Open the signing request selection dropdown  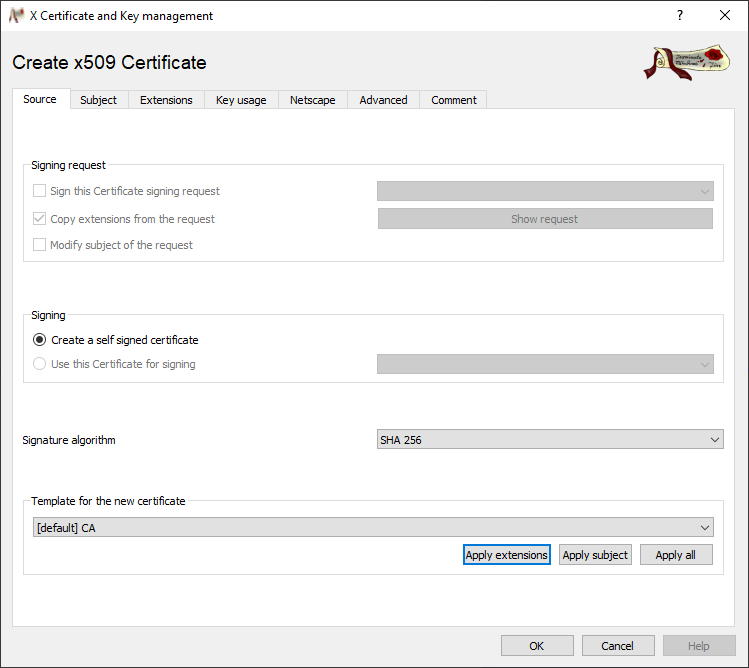click(545, 191)
